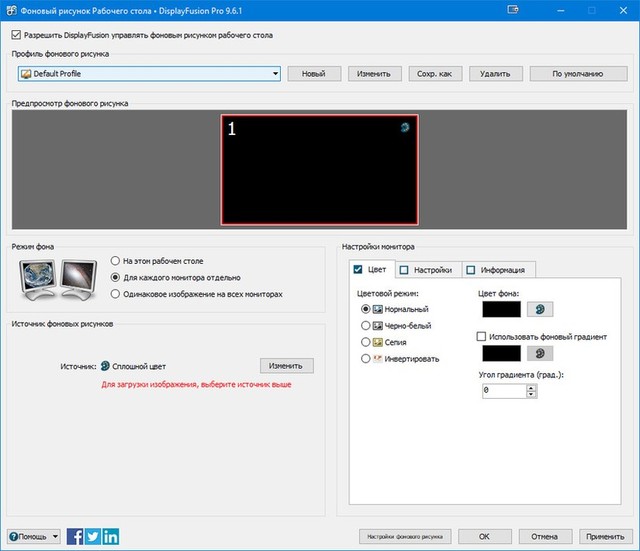Click the solid color source icon
Viewport: 640px width, 551px height.
pyautogui.click(x=105, y=366)
